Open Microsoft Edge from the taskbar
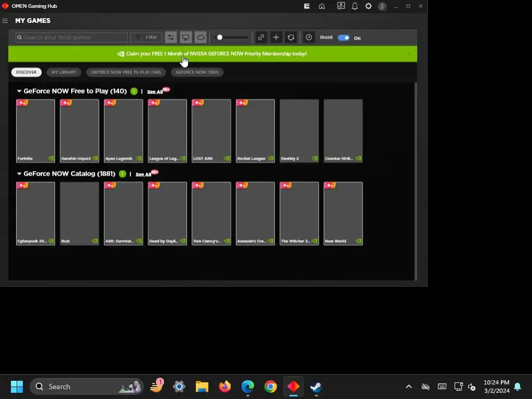 click(248, 387)
